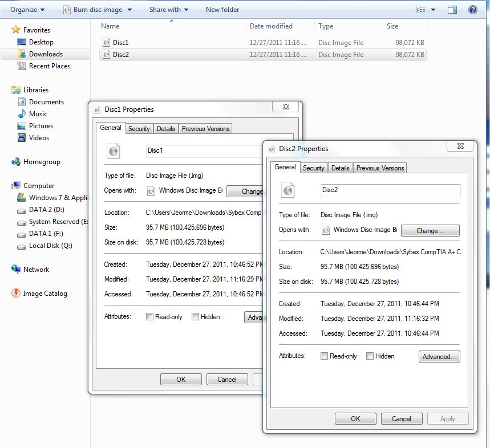Enable Read-only in Disc2 Properties
This screenshot has height=448, width=490.
[x=325, y=356]
